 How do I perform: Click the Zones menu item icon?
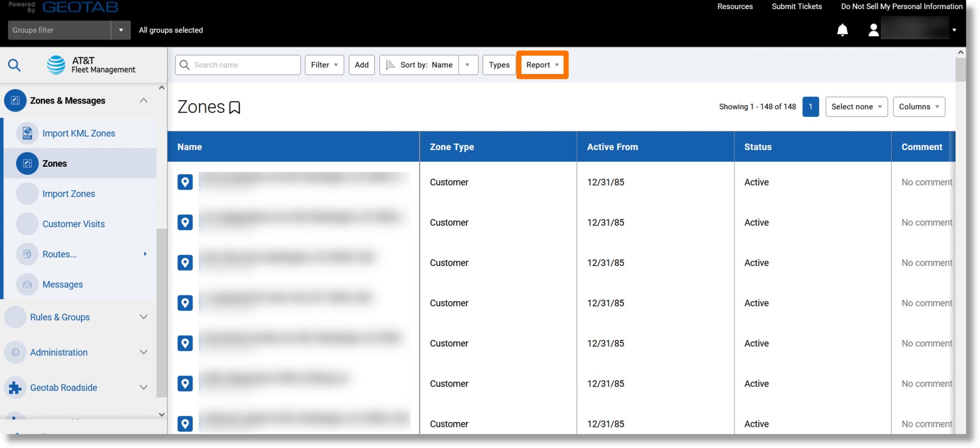[x=27, y=163]
